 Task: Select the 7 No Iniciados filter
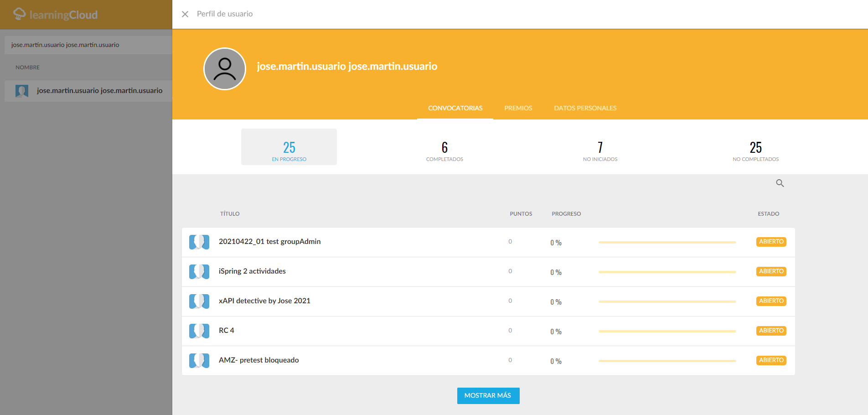[x=600, y=151]
